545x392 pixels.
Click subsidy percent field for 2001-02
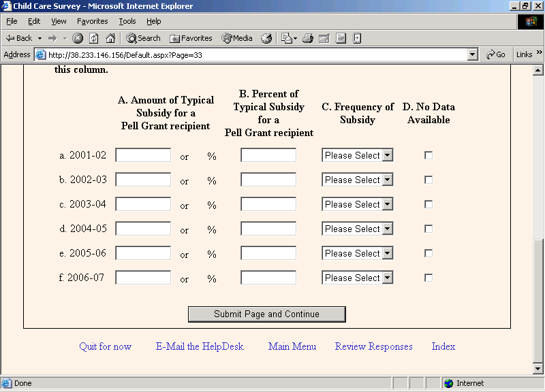pos(268,155)
